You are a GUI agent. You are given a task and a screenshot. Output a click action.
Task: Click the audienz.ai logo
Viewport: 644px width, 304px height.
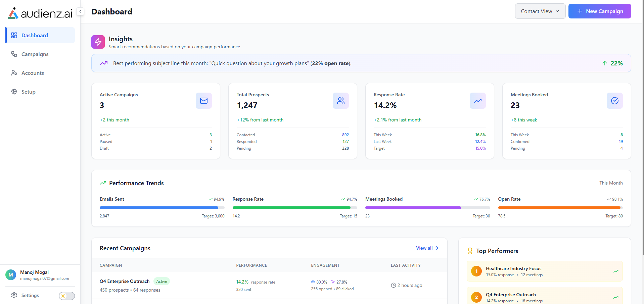40,13
